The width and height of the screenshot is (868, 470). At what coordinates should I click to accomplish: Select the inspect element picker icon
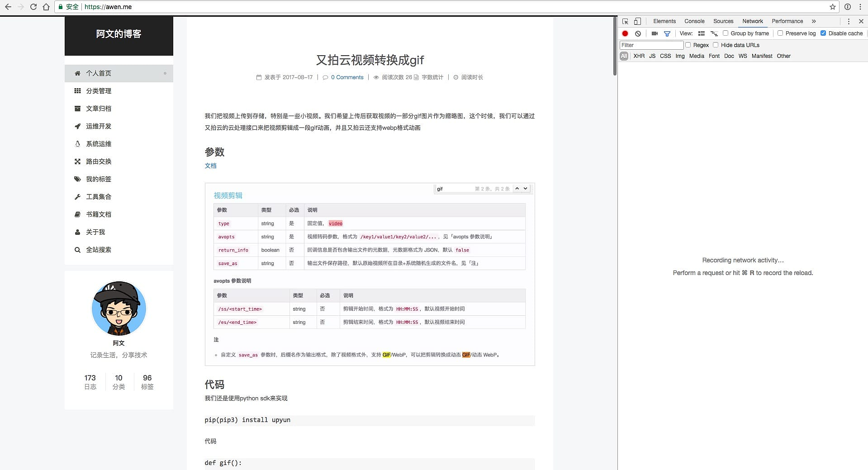(x=625, y=21)
